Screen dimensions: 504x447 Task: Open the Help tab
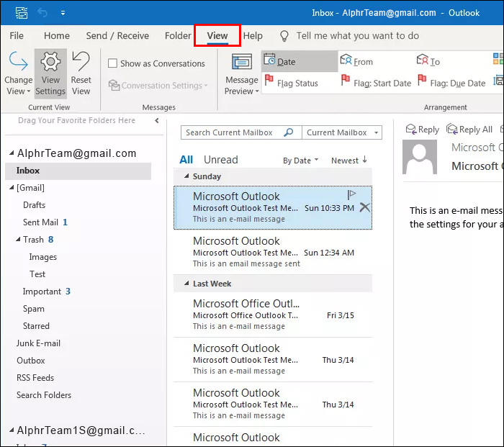253,36
